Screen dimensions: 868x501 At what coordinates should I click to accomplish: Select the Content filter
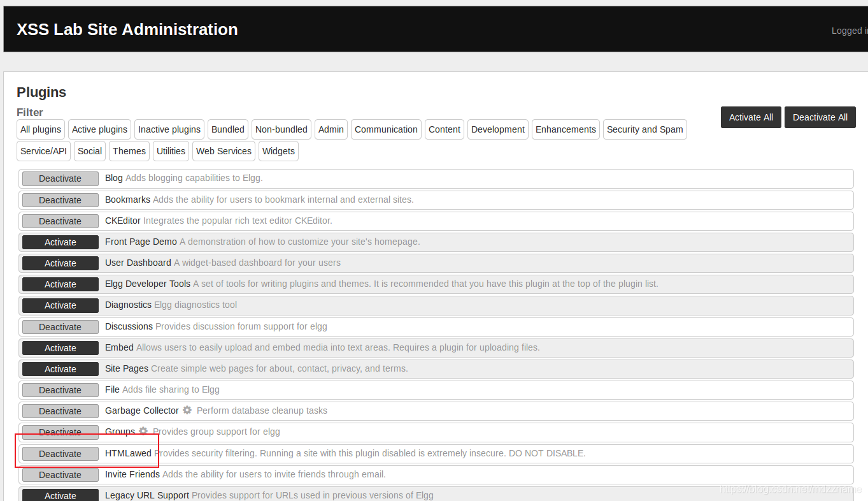[445, 129]
